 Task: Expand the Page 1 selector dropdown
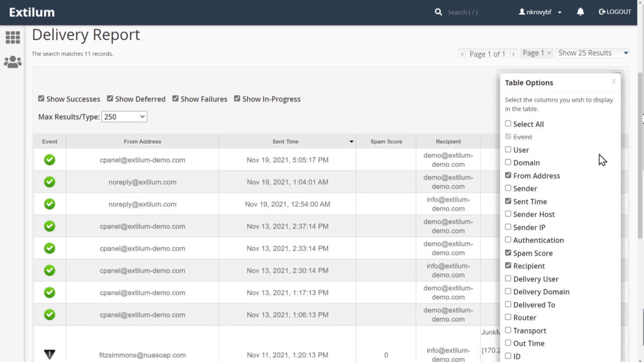coord(536,52)
